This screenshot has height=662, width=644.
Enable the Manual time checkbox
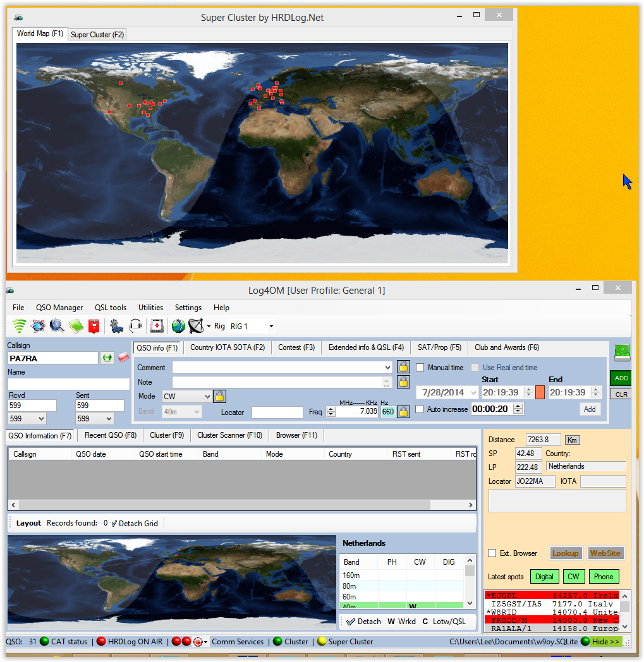coord(420,367)
